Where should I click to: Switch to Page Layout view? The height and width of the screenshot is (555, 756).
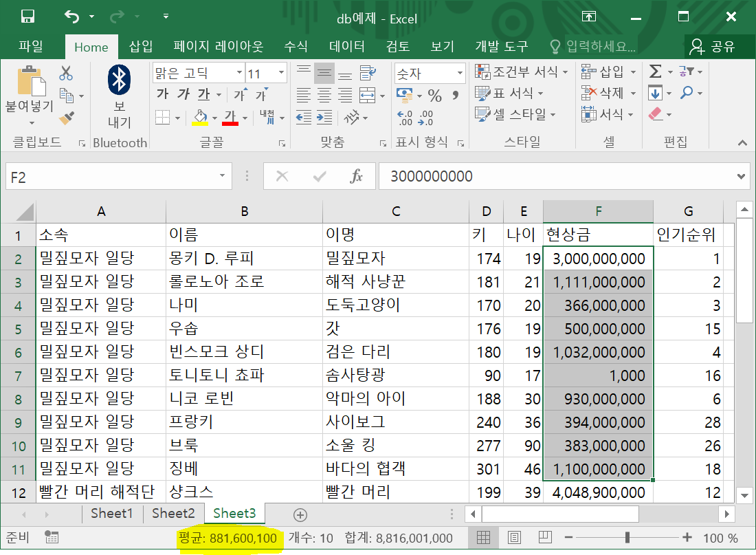pos(515,537)
